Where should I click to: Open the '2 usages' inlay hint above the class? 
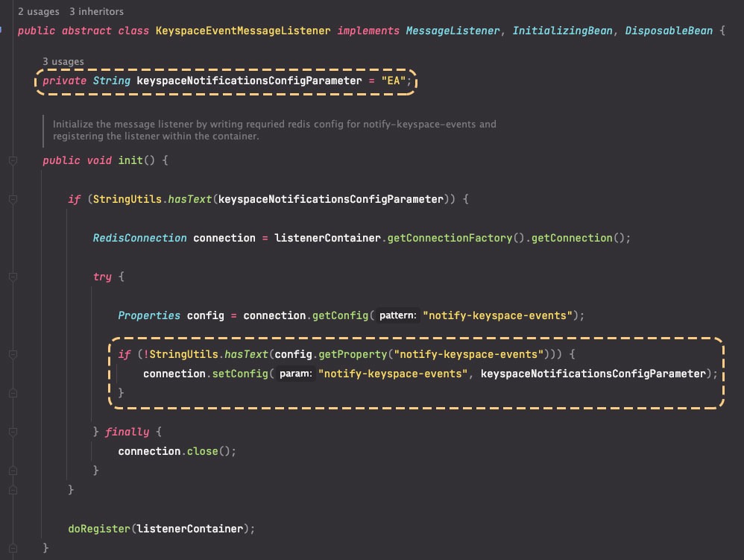[39, 11]
